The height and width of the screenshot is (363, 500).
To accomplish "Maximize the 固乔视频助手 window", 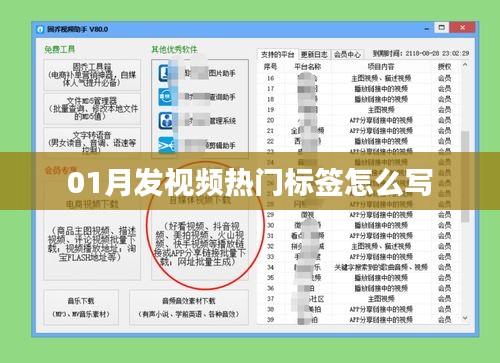I will click(x=442, y=28).
